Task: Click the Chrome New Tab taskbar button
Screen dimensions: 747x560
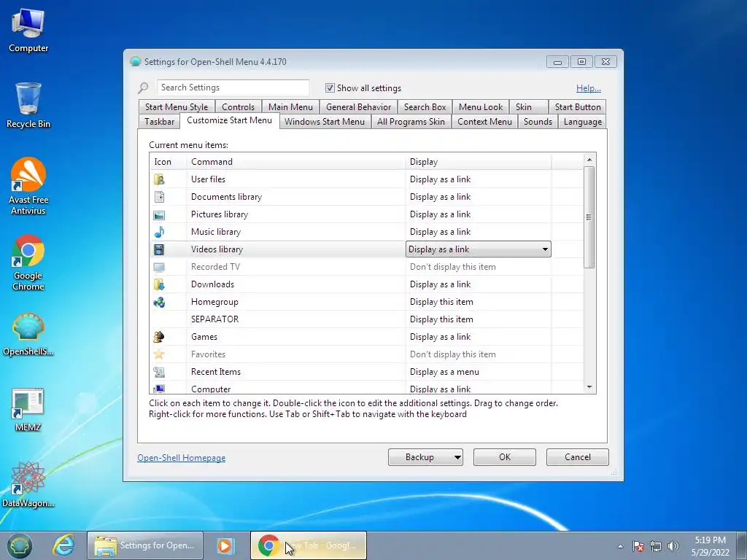Action: tap(309, 545)
